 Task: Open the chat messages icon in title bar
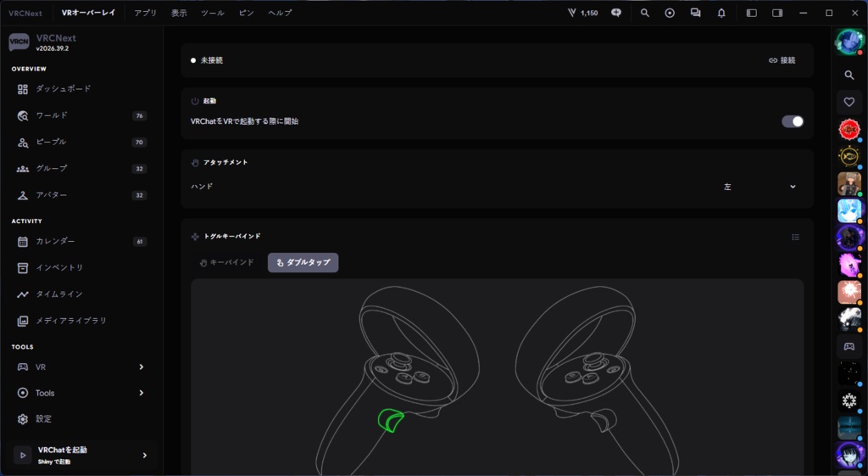(695, 13)
